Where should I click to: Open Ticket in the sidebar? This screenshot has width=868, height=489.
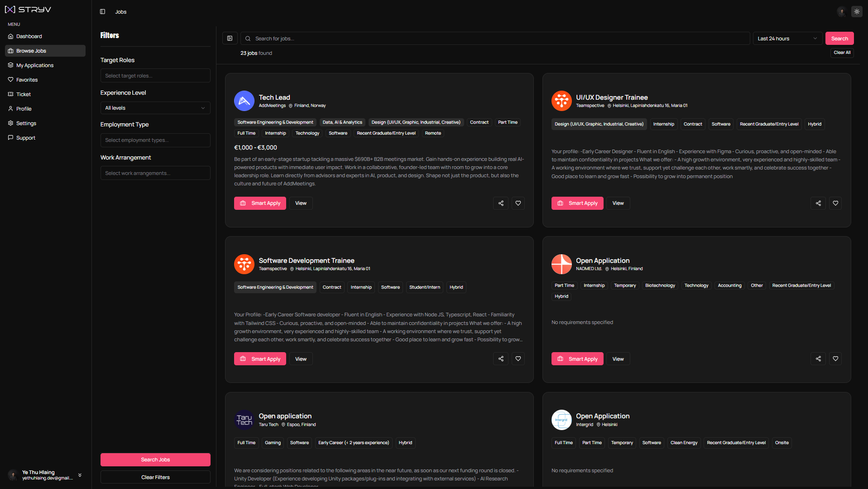45,94
